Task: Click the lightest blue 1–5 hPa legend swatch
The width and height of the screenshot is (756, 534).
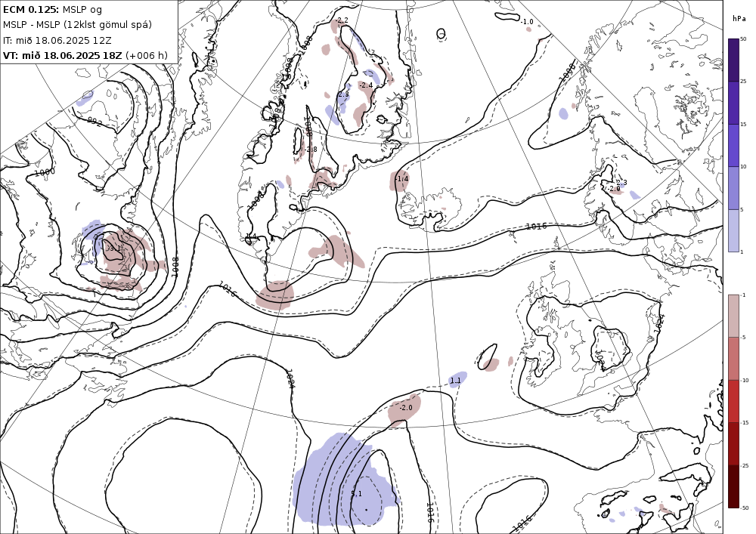Action: (733, 230)
